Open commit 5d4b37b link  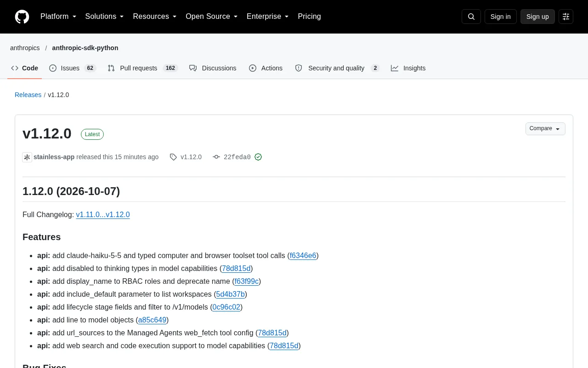pos(230,294)
